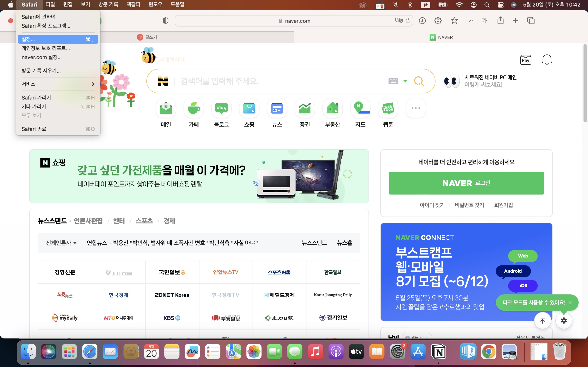The image size is (588, 367).
Task: Click the tab overview icon
Action: (x=531, y=21)
